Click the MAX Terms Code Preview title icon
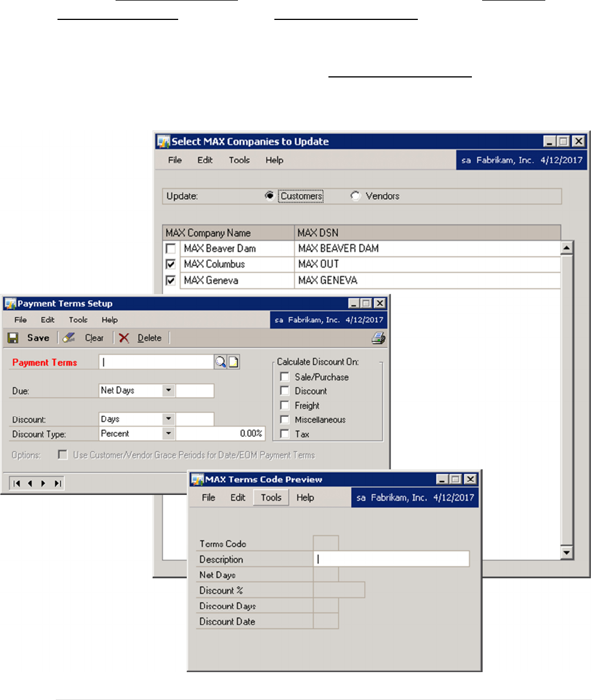Viewport: 592px width, 700px height. click(x=198, y=480)
